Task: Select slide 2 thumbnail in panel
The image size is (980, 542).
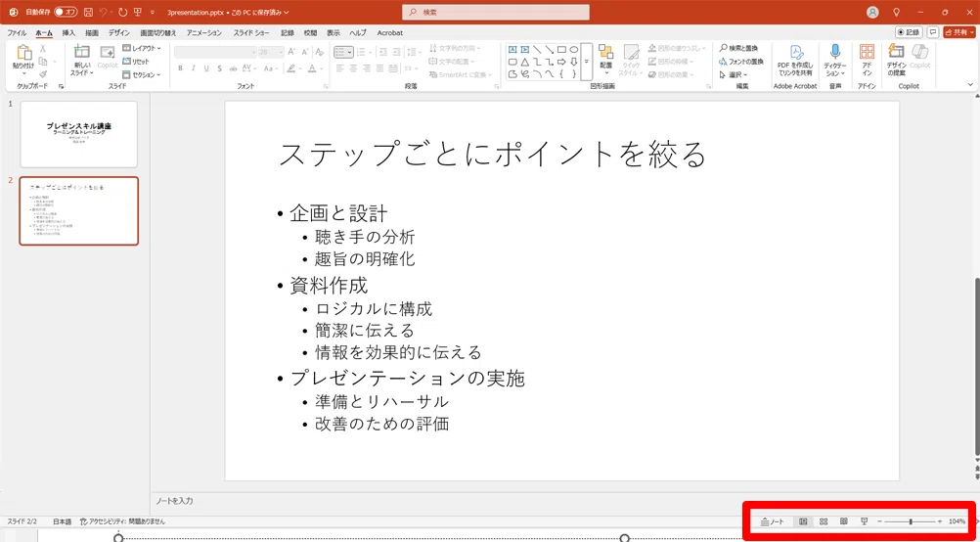Action: (79, 211)
